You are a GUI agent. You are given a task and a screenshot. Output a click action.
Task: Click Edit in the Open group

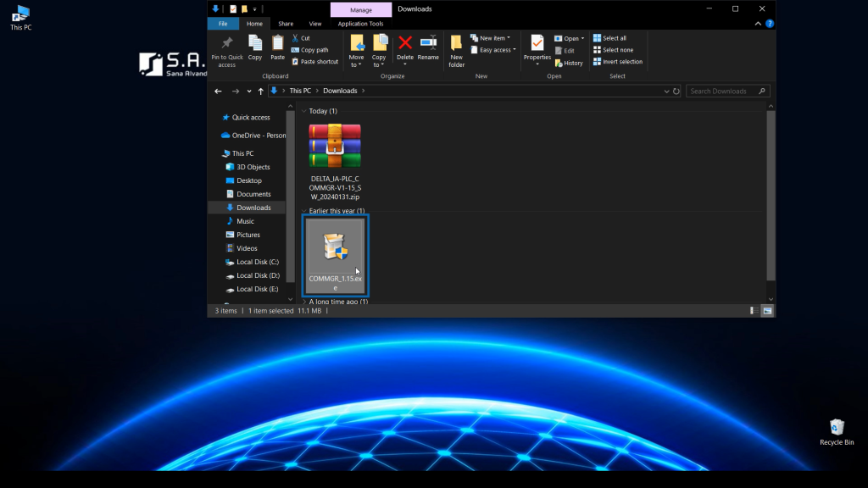pos(565,50)
